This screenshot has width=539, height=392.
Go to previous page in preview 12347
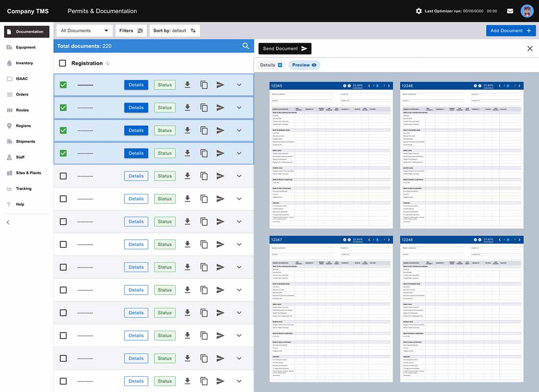click(x=369, y=240)
